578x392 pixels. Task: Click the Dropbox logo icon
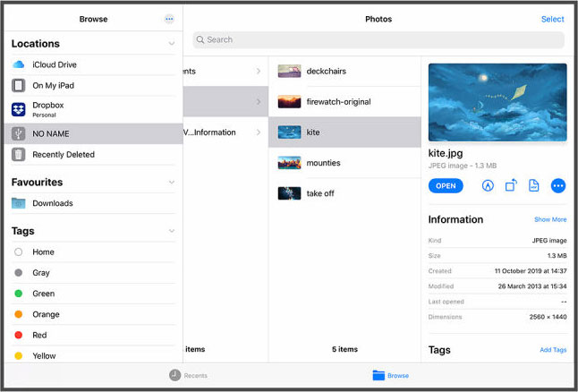pos(19,109)
